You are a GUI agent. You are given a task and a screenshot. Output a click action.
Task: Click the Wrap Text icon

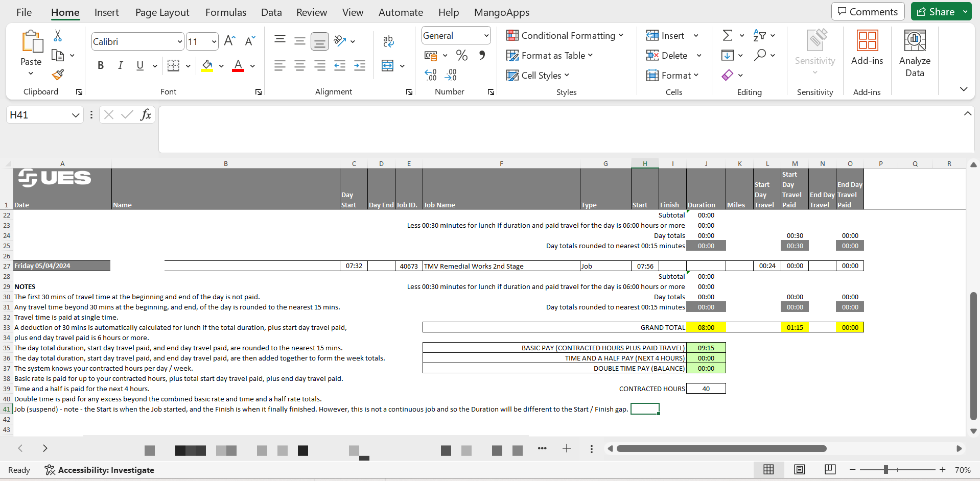388,41
